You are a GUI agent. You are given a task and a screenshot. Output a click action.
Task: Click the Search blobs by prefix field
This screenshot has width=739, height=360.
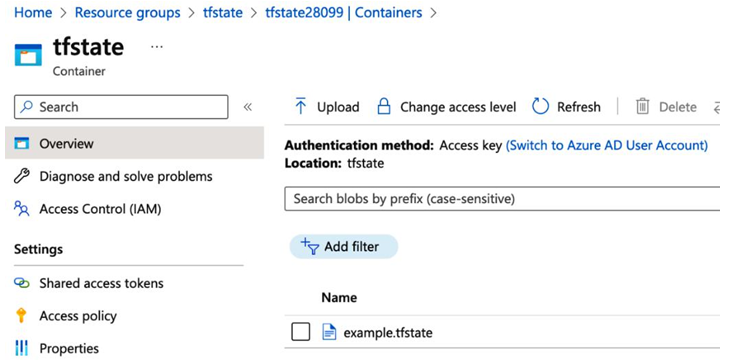502,199
